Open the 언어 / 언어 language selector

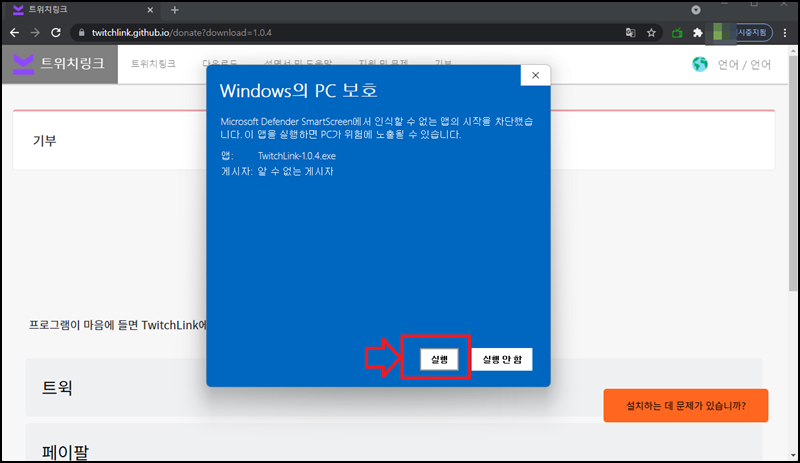pyautogui.click(x=744, y=65)
